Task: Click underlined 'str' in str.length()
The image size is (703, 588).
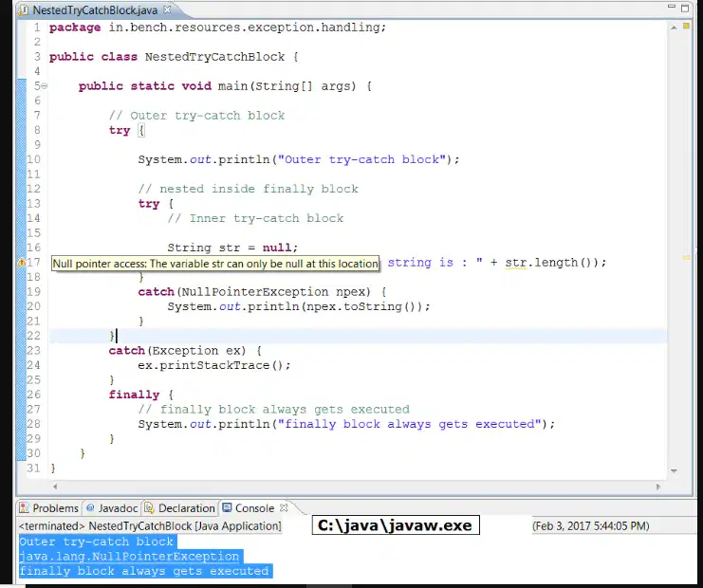Action: (x=515, y=263)
